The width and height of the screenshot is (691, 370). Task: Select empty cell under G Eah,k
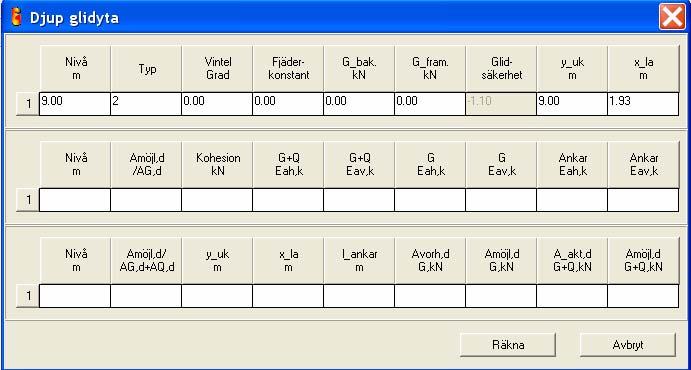pos(430,200)
